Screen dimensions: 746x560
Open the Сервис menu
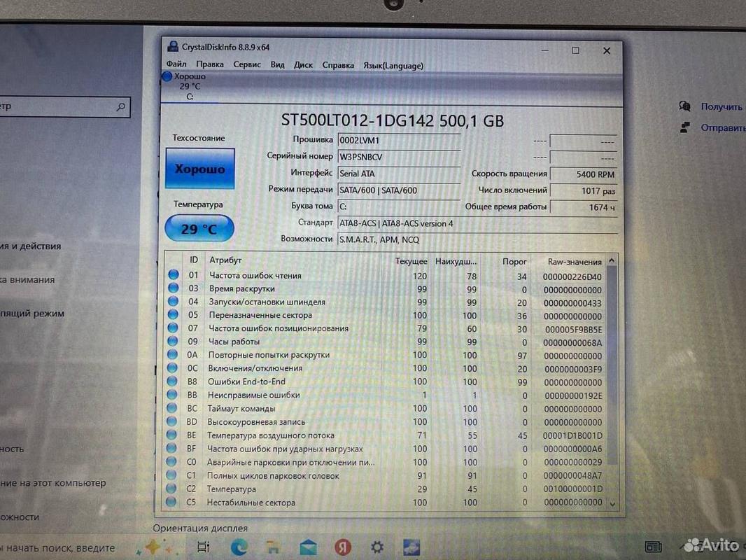(x=246, y=65)
